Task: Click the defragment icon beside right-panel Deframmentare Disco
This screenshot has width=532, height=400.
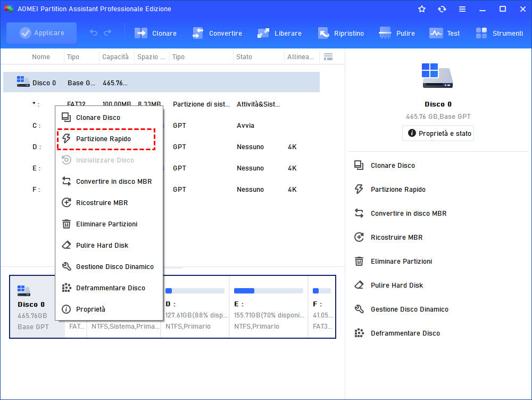Action: click(359, 333)
